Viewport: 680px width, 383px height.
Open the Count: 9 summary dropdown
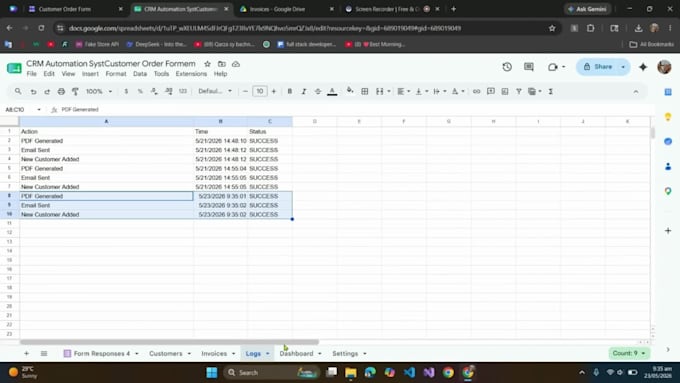click(629, 353)
